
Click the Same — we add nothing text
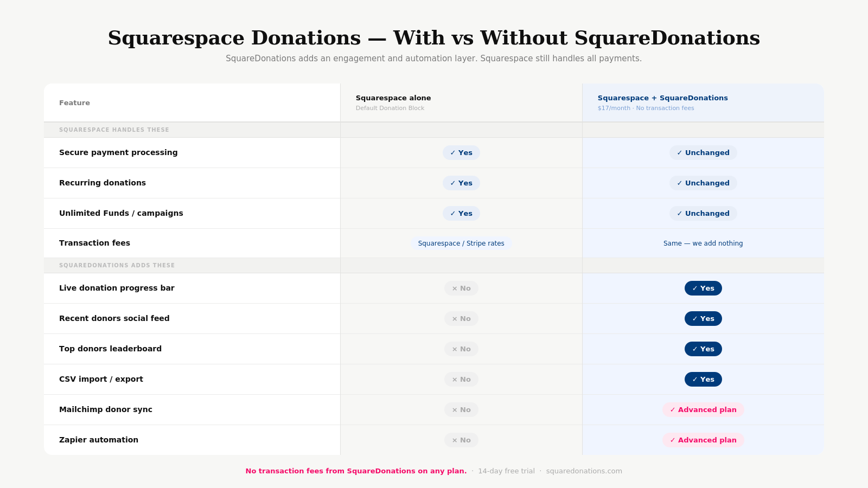(703, 243)
